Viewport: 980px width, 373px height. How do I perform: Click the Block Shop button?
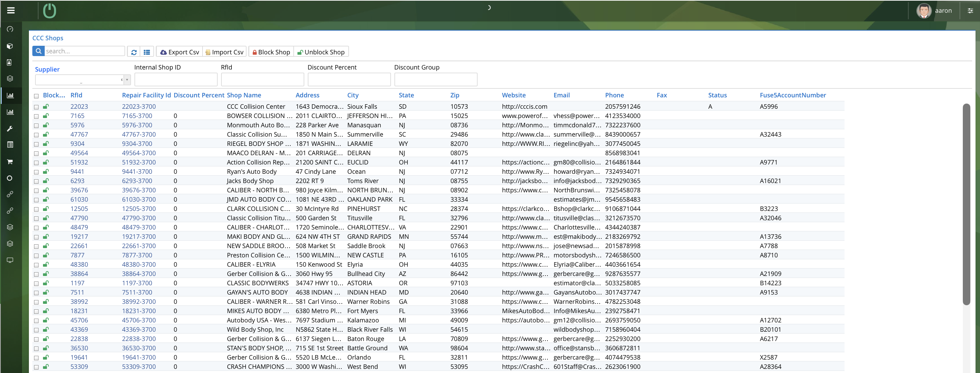pos(271,52)
